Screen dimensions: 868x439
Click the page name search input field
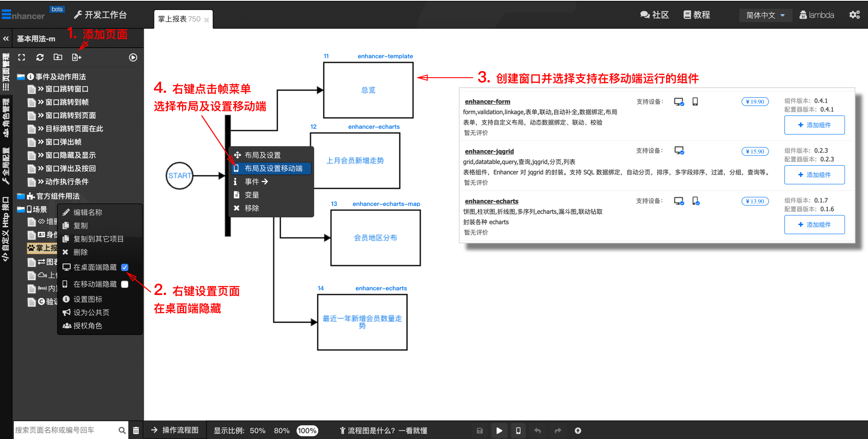click(65, 430)
